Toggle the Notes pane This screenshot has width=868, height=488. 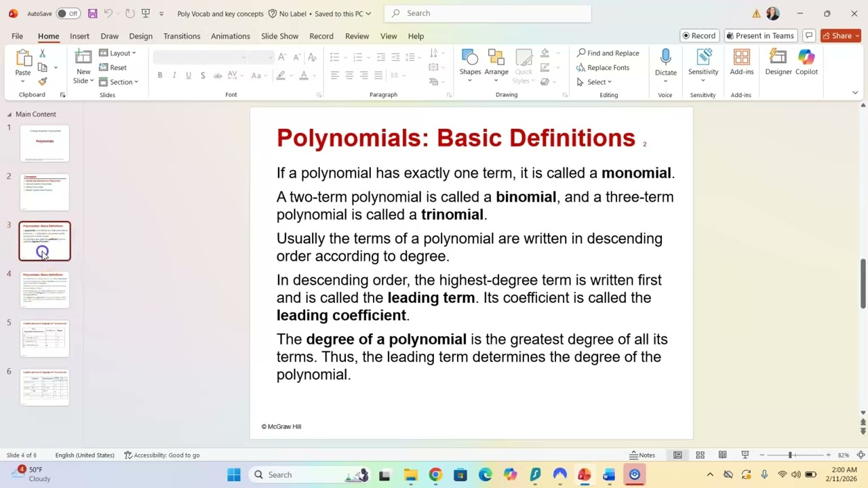(x=642, y=455)
